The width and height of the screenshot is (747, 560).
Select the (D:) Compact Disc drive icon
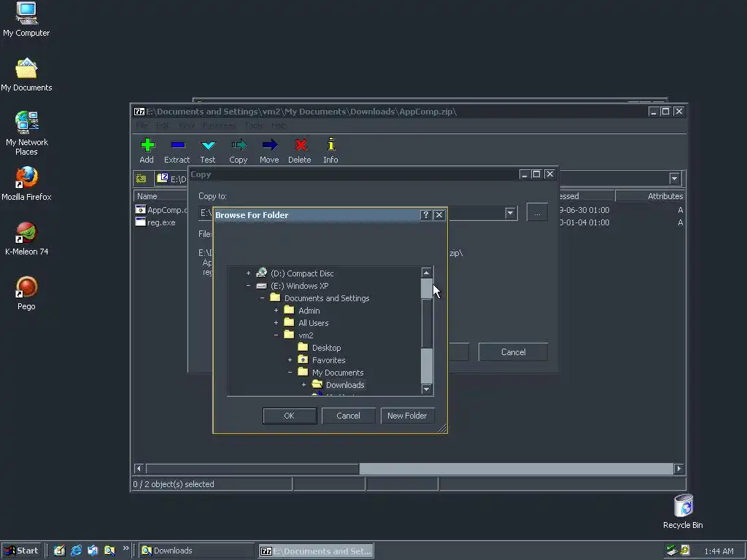click(262, 273)
